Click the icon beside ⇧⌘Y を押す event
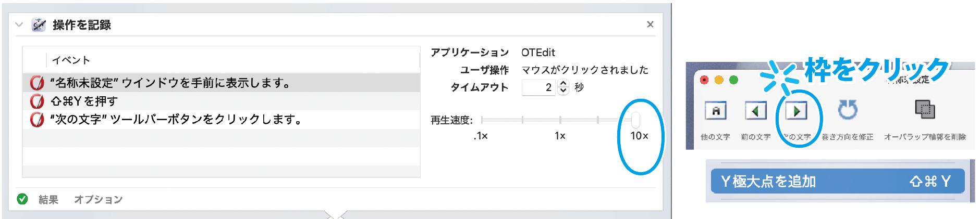The height and width of the screenshot is (219, 980). (36, 101)
